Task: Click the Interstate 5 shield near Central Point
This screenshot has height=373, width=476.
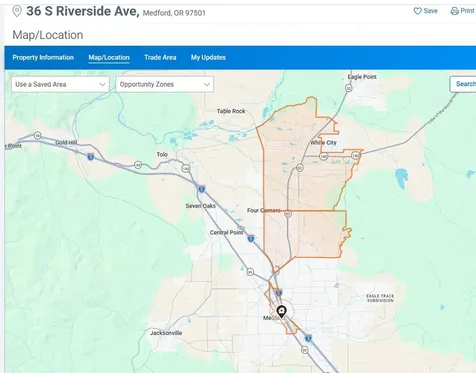Action: coord(251,238)
